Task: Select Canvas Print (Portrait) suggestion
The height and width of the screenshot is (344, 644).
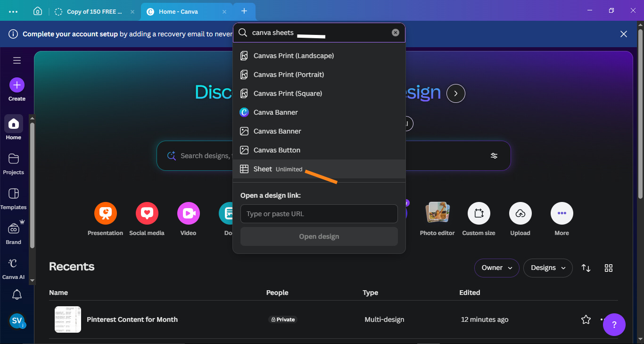Action: pos(319,75)
